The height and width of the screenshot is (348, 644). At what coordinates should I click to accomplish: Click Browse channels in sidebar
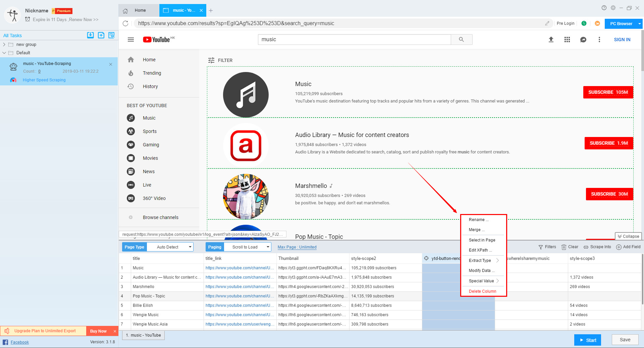coord(161,217)
